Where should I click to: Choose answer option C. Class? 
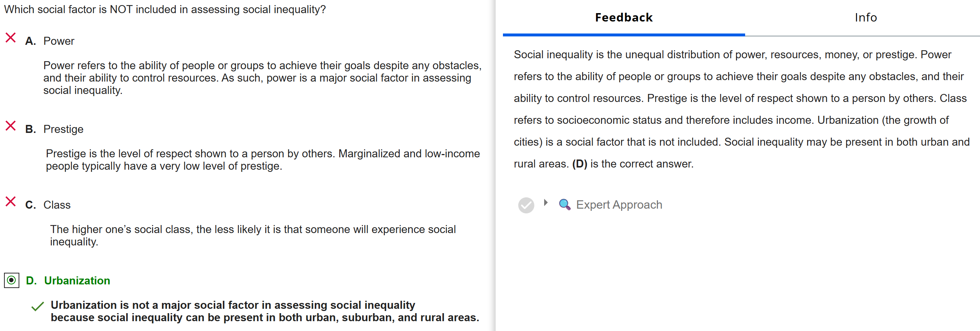pyautogui.click(x=57, y=205)
